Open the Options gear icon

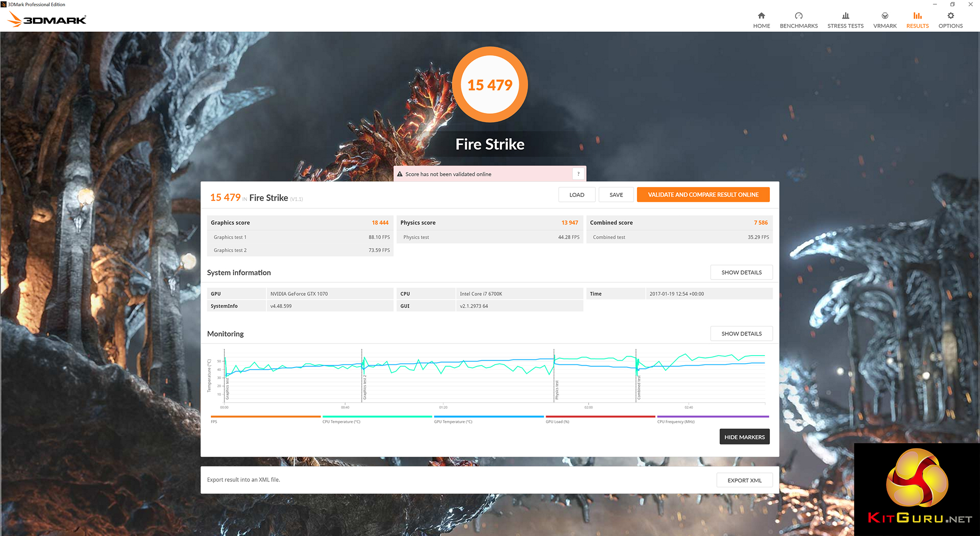(x=950, y=16)
